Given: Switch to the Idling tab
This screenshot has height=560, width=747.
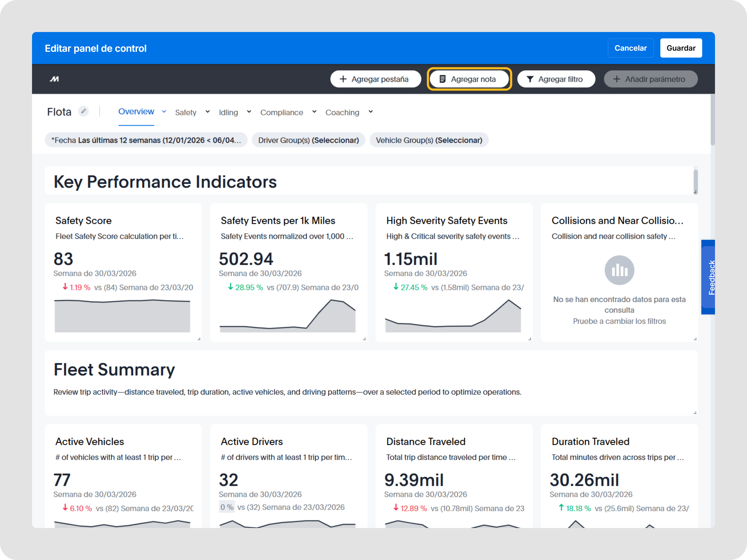Looking at the screenshot, I should click(x=228, y=113).
